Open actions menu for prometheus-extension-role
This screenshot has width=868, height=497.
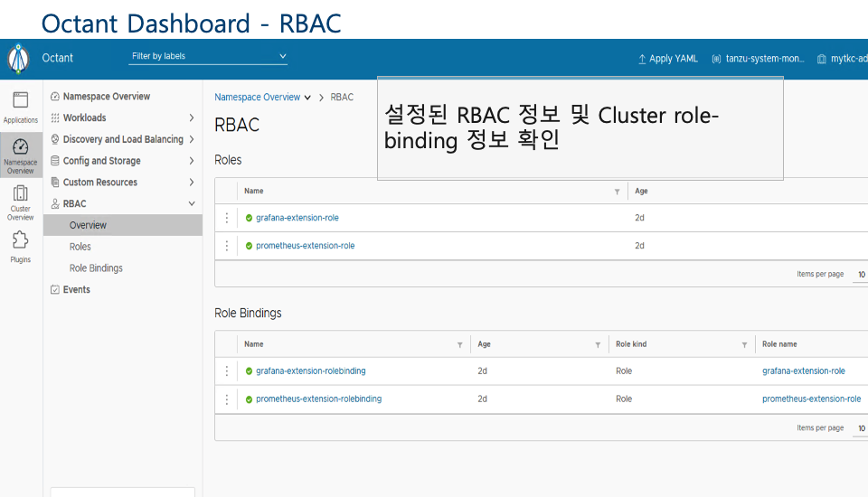coord(226,246)
